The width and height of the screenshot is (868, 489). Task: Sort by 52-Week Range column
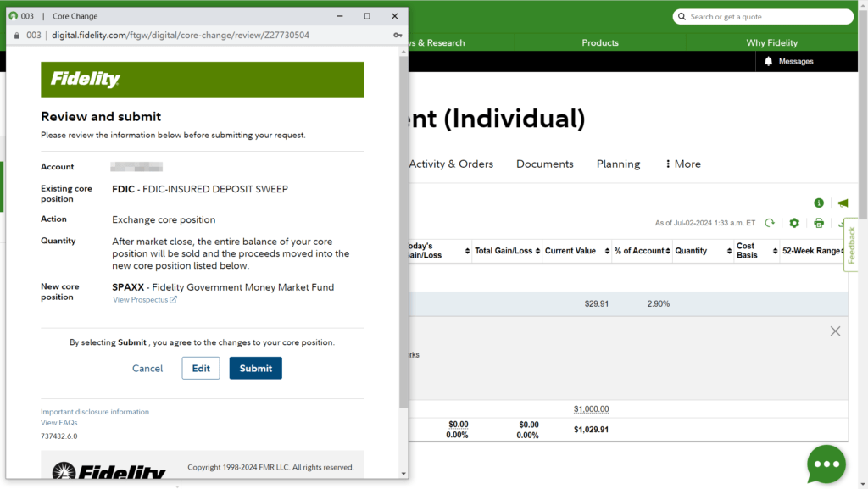pos(813,251)
